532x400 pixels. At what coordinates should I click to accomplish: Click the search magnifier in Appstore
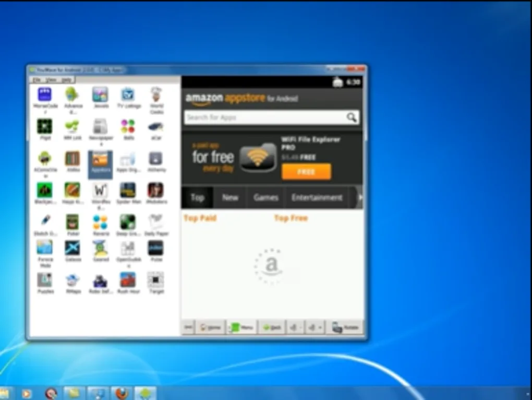point(352,117)
